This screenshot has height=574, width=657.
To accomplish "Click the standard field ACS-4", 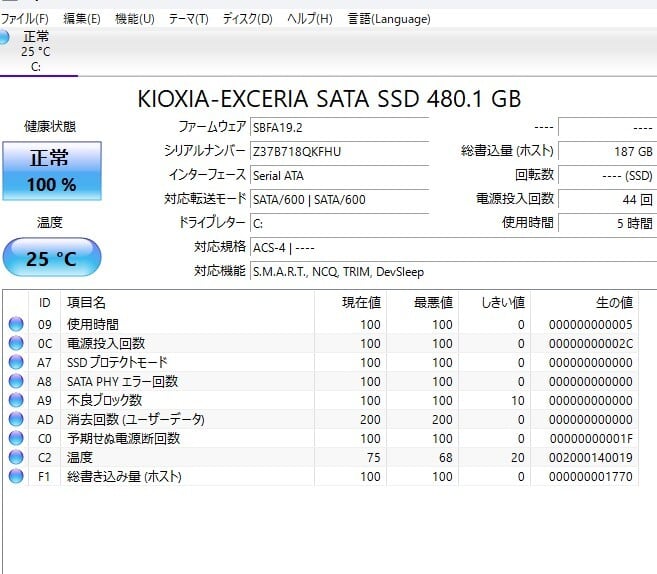I will pos(453,248).
